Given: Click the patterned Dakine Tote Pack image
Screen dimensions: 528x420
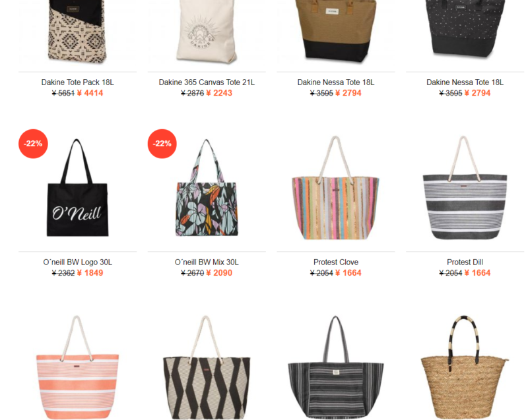Looking at the screenshot, I should coord(77,32).
